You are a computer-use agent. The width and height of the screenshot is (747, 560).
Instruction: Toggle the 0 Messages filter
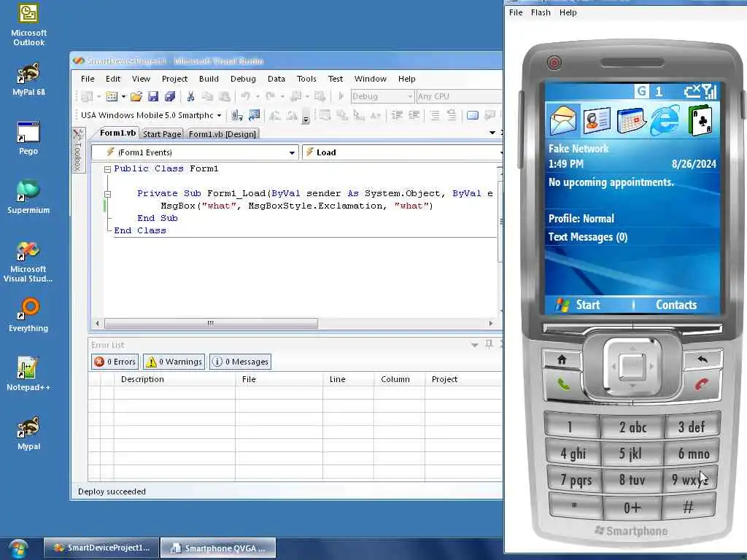click(240, 362)
